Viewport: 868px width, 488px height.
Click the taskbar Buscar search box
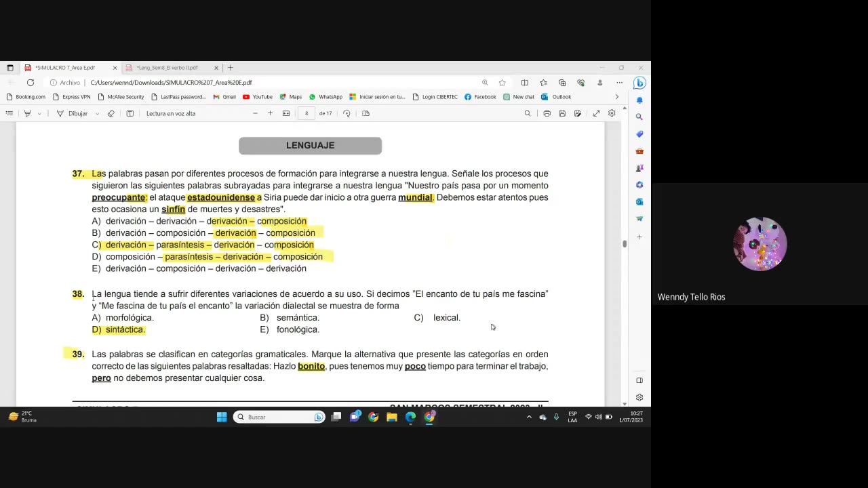point(279,417)
